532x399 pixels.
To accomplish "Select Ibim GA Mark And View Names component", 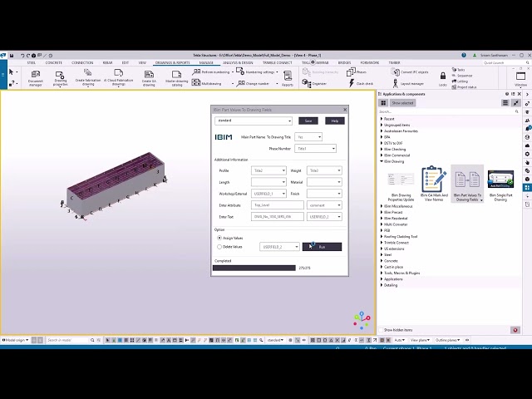I will click(434, 184).
